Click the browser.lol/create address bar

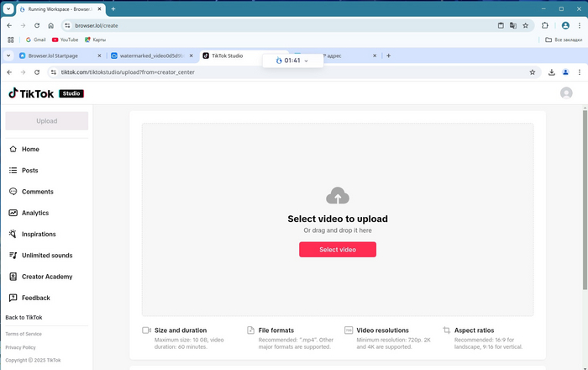277,25
